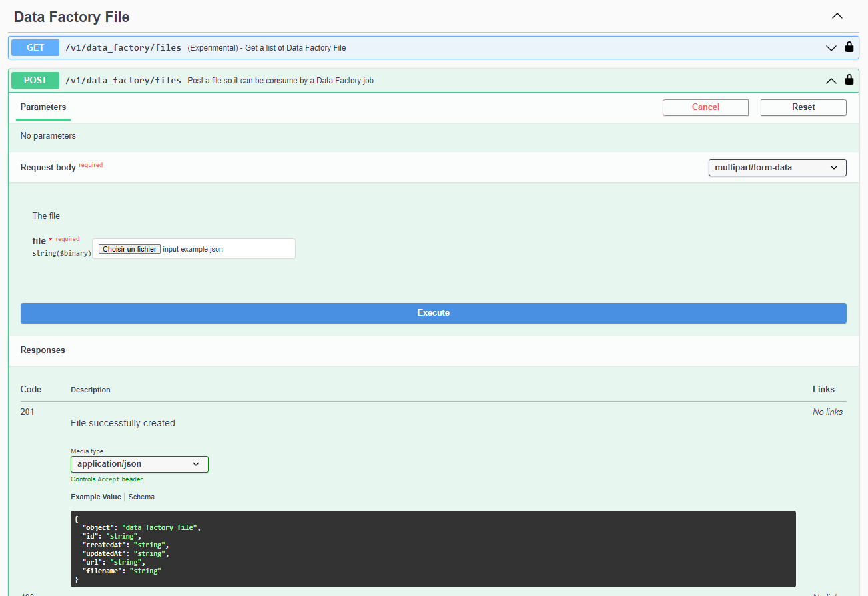This screenshot has height=596, width=868.
Task: Collapse the Data Factory File section chevron
Action: click(x=837, y=16)
